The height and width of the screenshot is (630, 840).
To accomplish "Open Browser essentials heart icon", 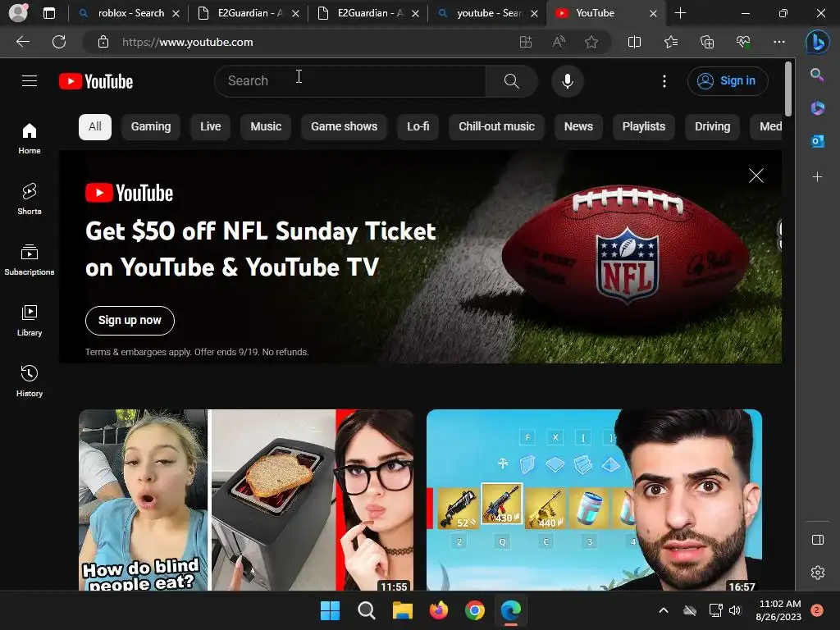I will click(x=743, y=42).
